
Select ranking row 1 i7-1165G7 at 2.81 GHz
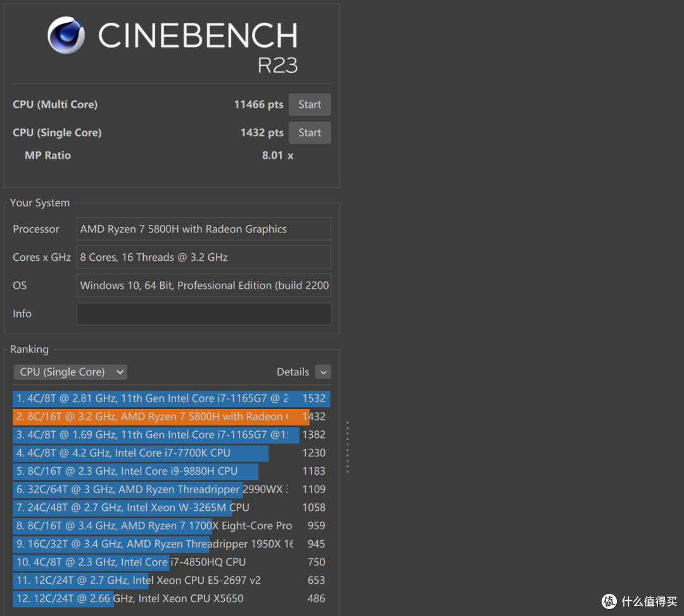pyautogui.click(x=172, y=398)
